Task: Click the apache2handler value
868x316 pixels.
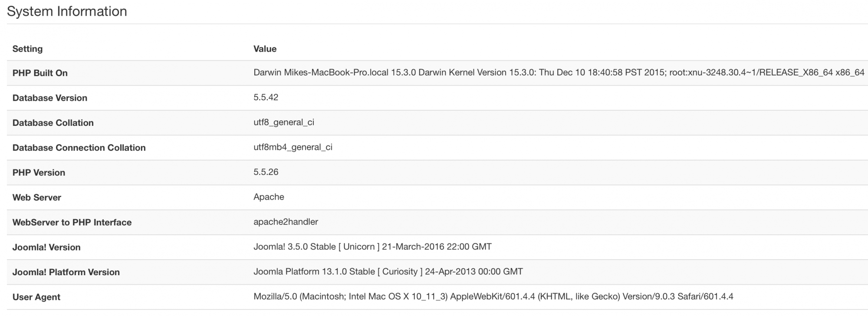Action: pos(286,222)
